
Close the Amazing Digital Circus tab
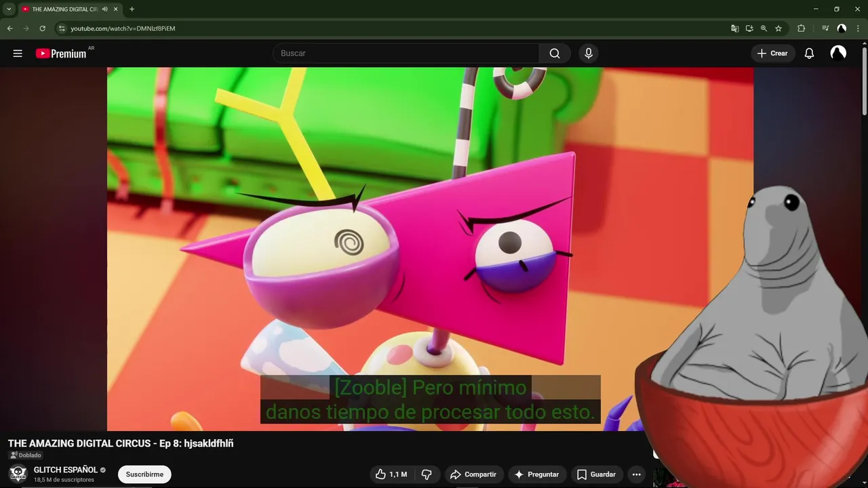[116, 9]
